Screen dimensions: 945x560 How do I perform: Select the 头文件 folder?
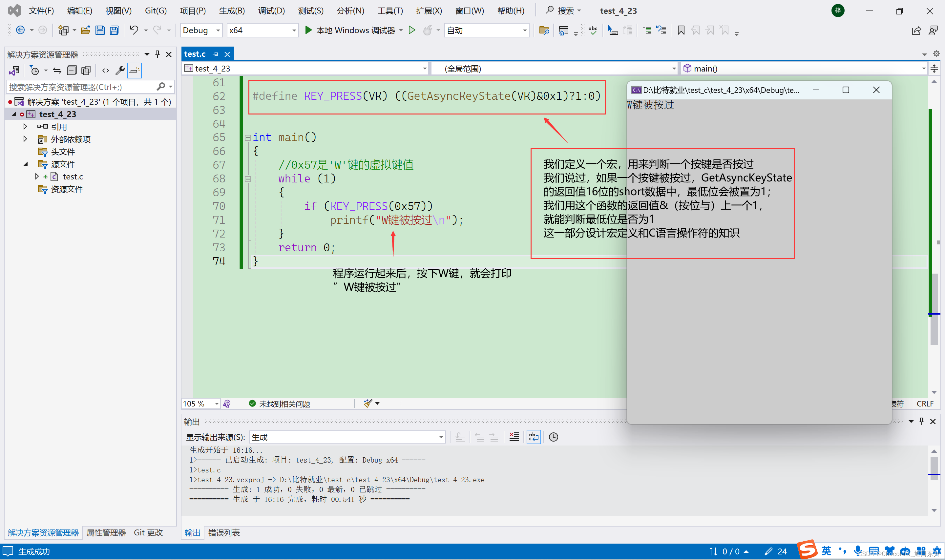pos(62,151)
